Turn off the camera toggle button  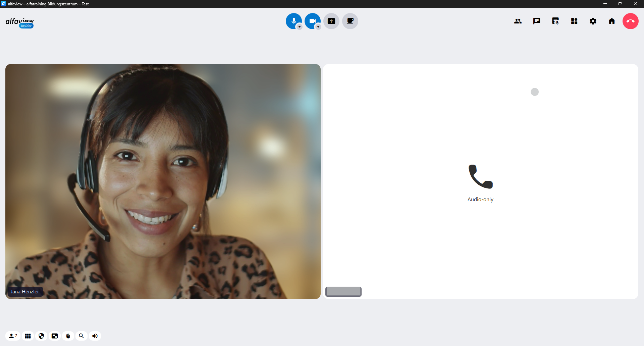pyautogui.click(x=312, y=21)
